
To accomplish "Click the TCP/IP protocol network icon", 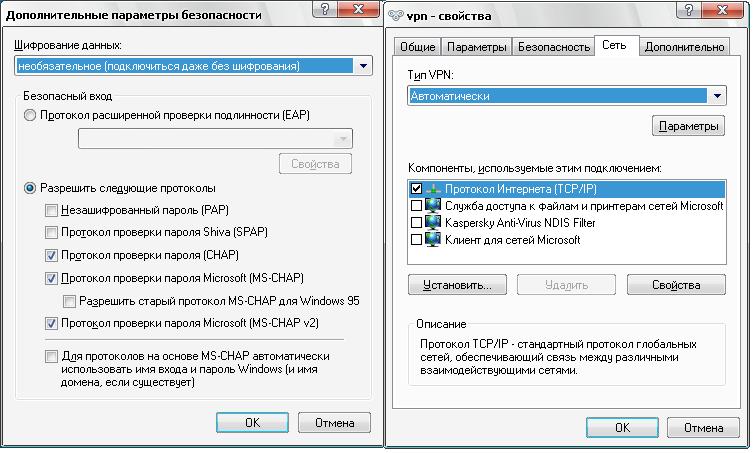I will [x=433, y=189].
